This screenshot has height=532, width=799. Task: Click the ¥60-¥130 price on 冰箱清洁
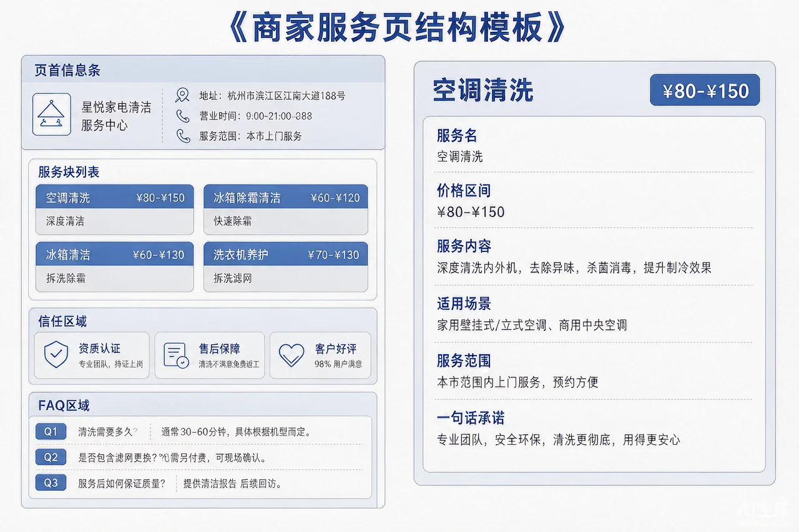159,254
